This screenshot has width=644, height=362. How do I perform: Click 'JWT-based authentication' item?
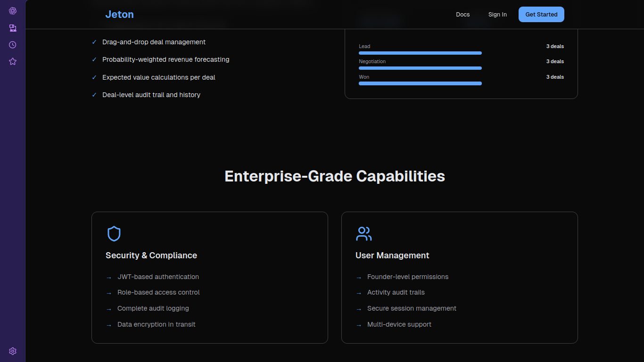pos(158,277)
